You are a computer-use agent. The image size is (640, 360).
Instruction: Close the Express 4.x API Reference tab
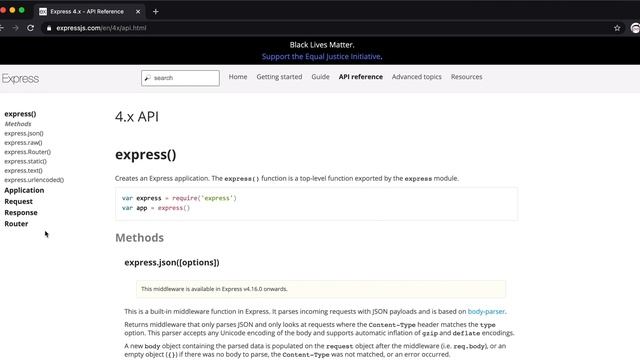(138, 11)
